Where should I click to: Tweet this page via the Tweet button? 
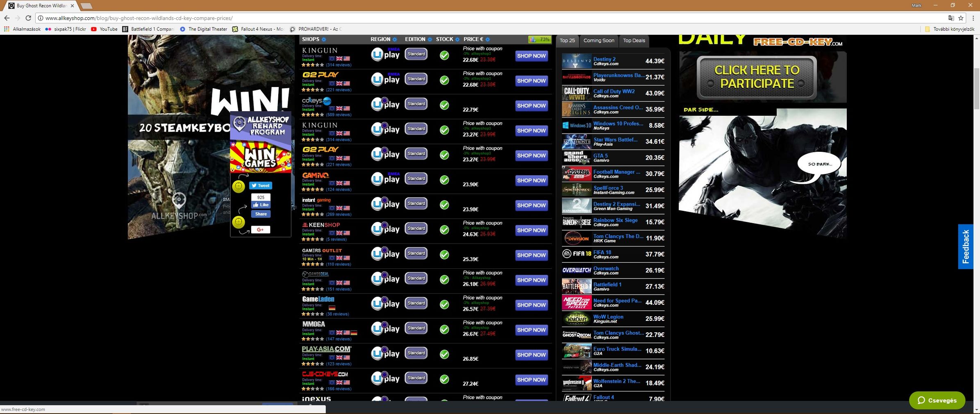(261, 185)
